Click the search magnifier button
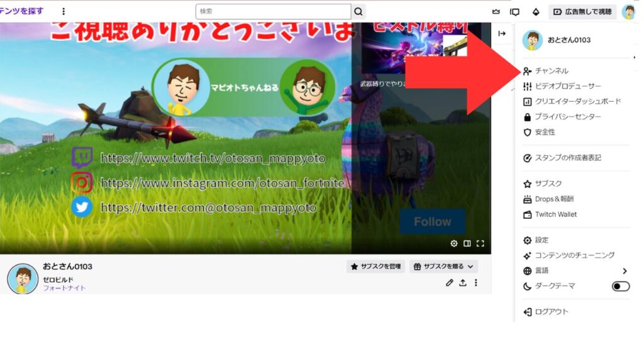Screen dimensions: 644x362 coord(358,11)
